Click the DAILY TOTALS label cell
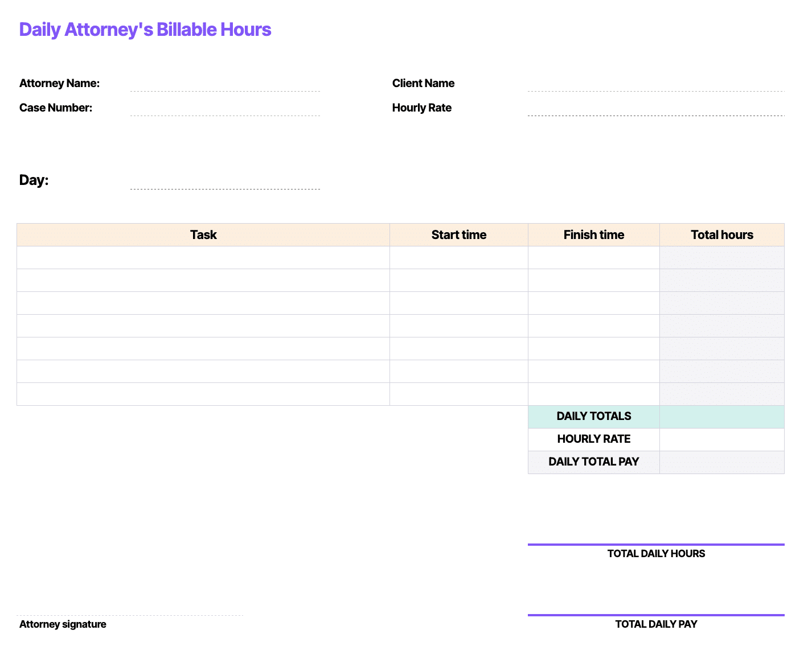The image size is (812, 659). 594,417
